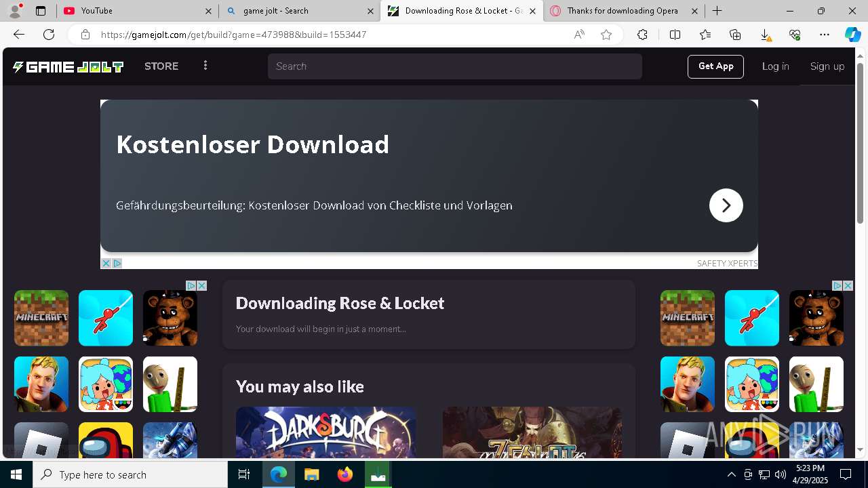Open the stickman game icon in right ad
The image size is (868, 488).
point(752,318)
